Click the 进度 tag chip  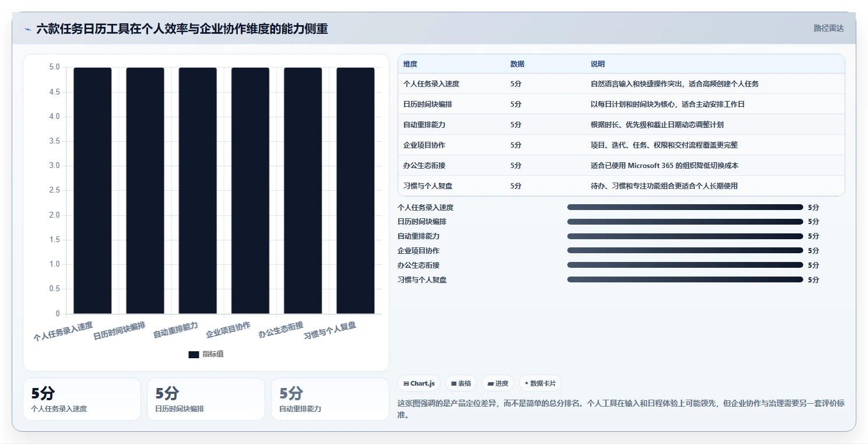click(x=498, y=383)
